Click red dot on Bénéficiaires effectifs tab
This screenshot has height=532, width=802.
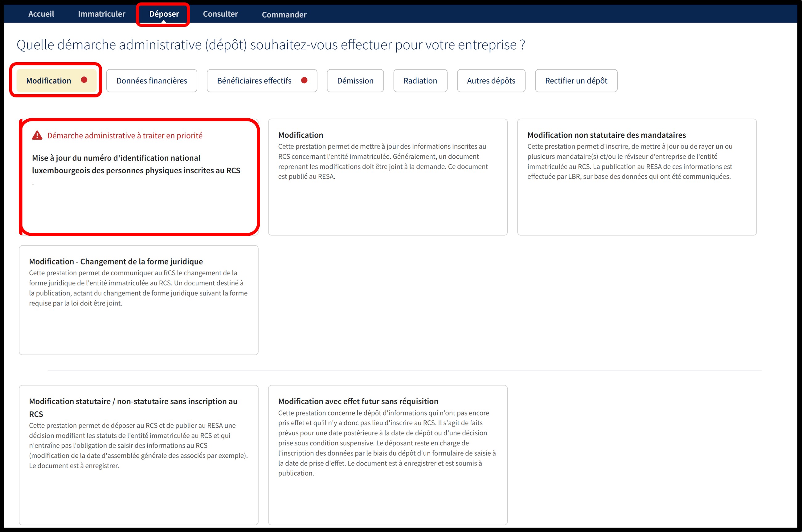[x=304, y=80]
